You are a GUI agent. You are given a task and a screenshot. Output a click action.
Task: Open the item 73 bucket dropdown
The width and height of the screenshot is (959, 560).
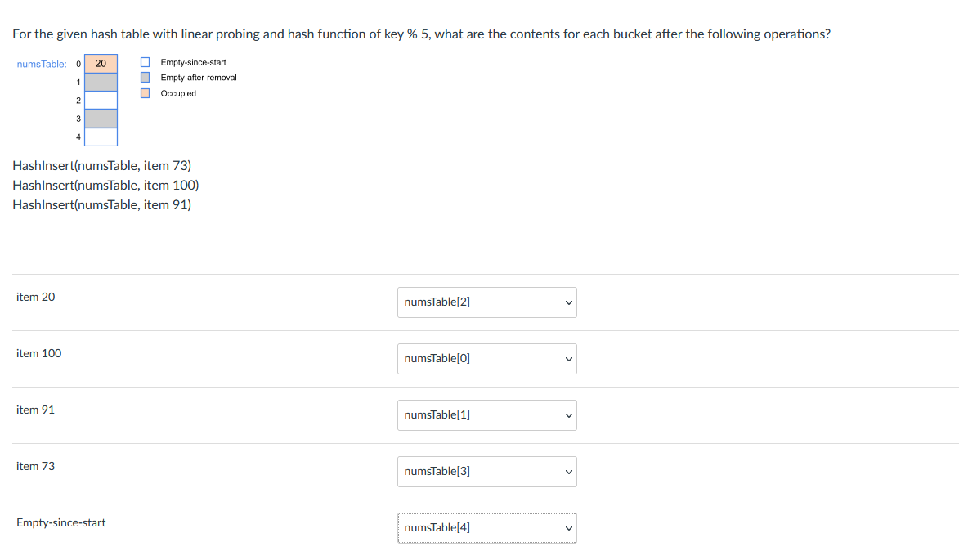(x=486, y=472)
